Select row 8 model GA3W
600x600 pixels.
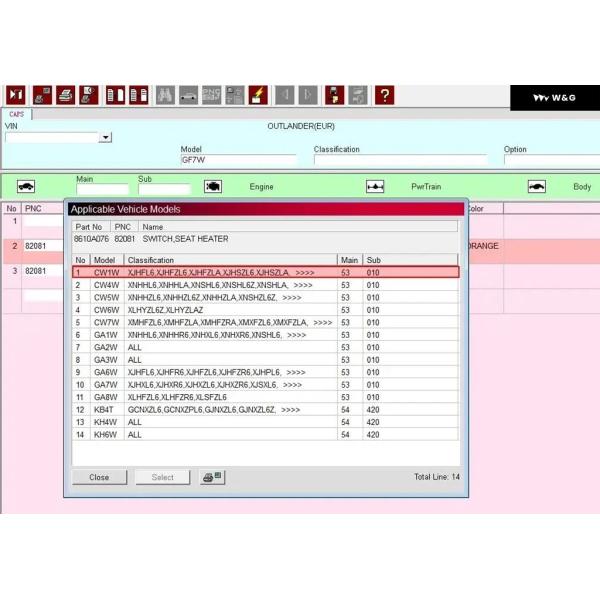[265, 360]
